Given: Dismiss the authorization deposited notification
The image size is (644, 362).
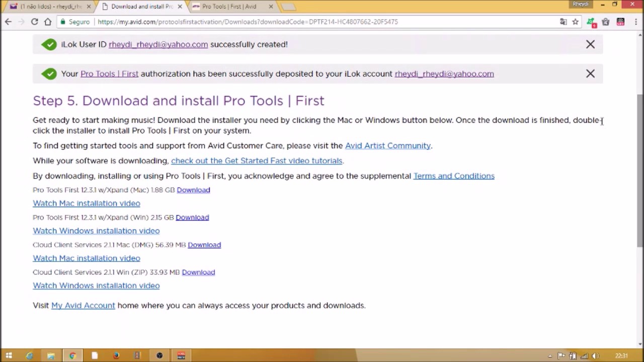Looking at the screenshot, I should point(590,74).
